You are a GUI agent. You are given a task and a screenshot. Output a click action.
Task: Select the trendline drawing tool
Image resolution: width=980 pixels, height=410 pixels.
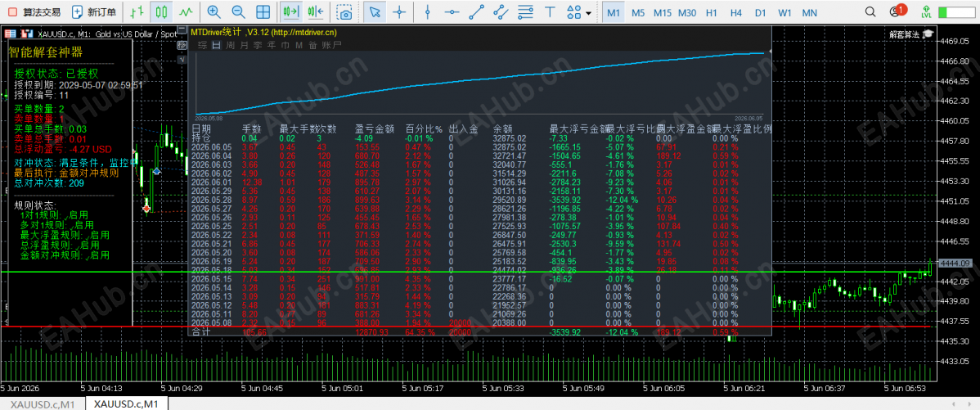tap(476, 12)
